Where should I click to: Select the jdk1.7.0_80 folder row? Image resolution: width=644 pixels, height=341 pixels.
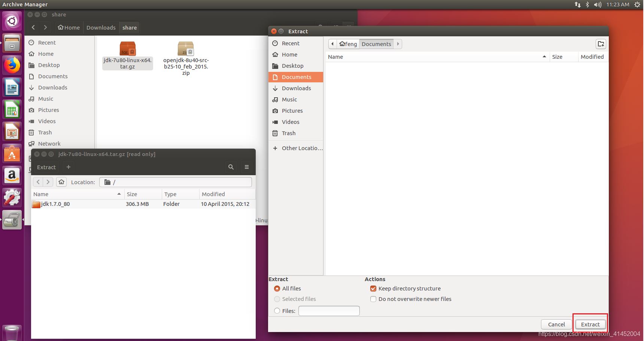click(143, 204)
